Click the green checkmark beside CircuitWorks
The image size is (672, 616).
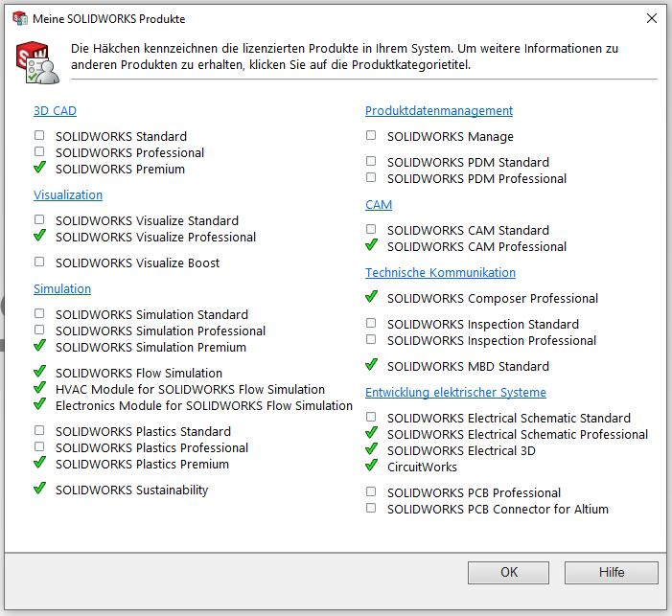[x=371, y=466]
